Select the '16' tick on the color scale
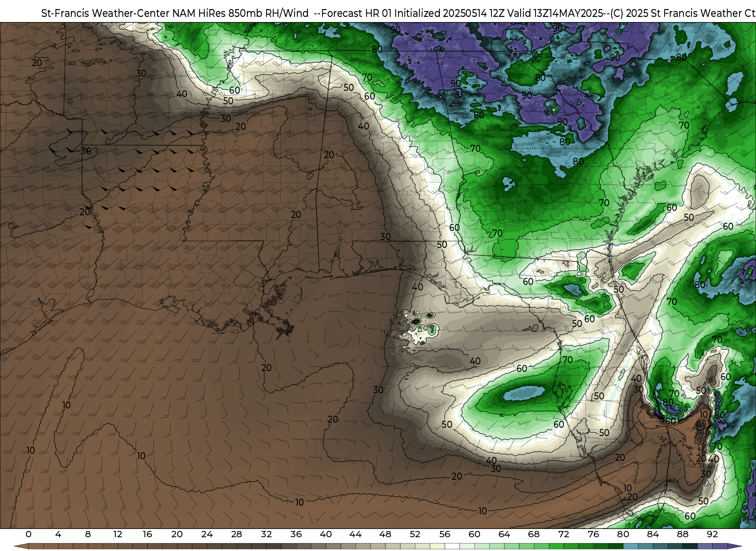The height and width of the screenshot is (551, 756). pyautogui.click(x=147, y=534)
